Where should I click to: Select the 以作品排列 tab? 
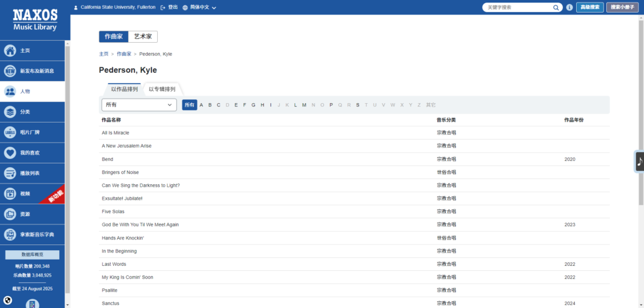(x=125, y=89)
